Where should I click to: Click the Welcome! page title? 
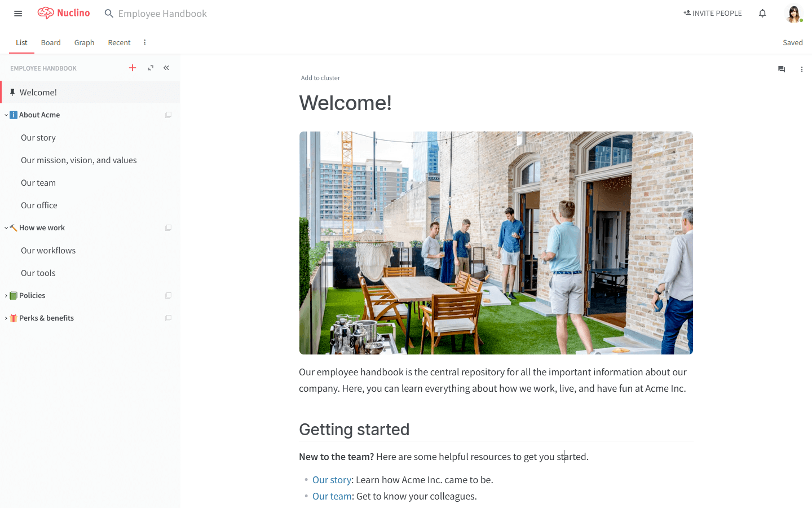[345, 103]
